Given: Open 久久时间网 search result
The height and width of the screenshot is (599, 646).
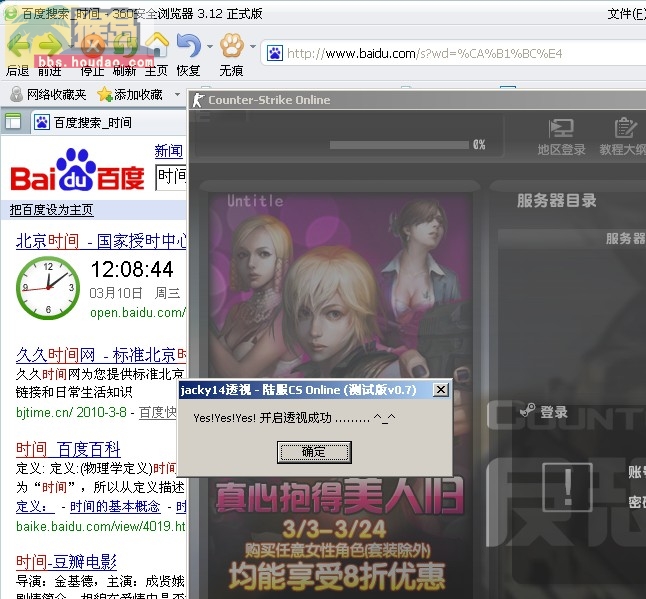Looking at the screenshot, I should tap(101, 355).
